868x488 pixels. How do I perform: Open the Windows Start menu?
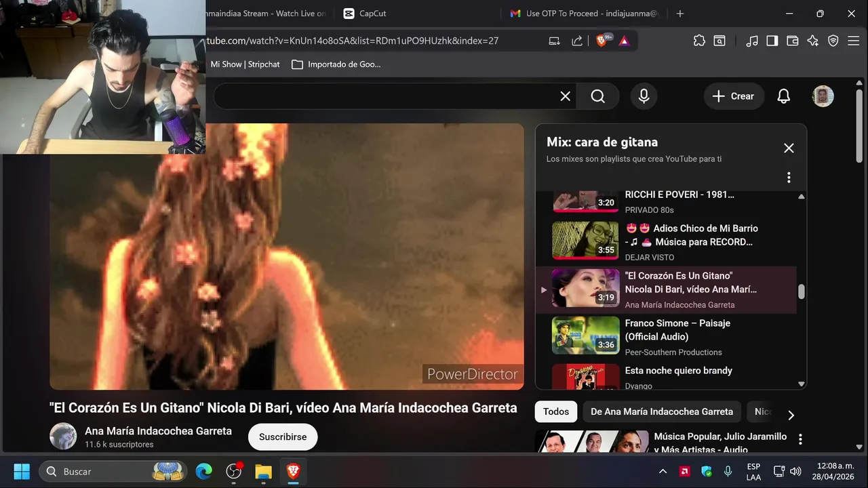pos(22,471)
